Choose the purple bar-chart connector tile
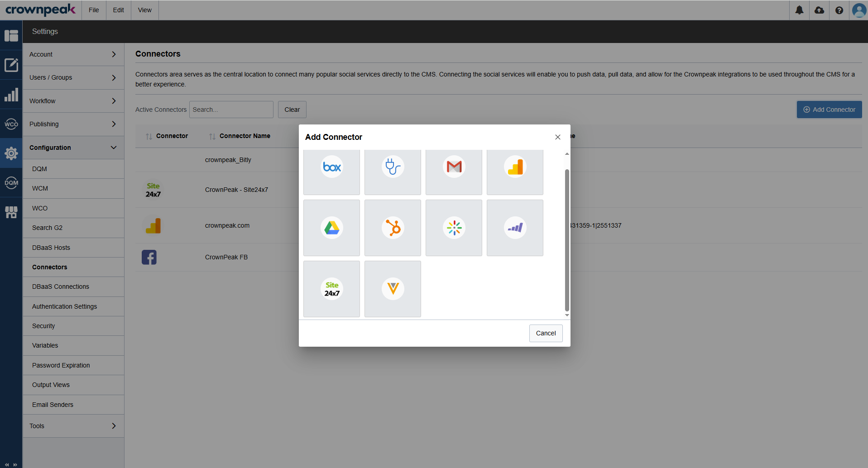The height and width of the screenshot is (468, 868). 515,228
